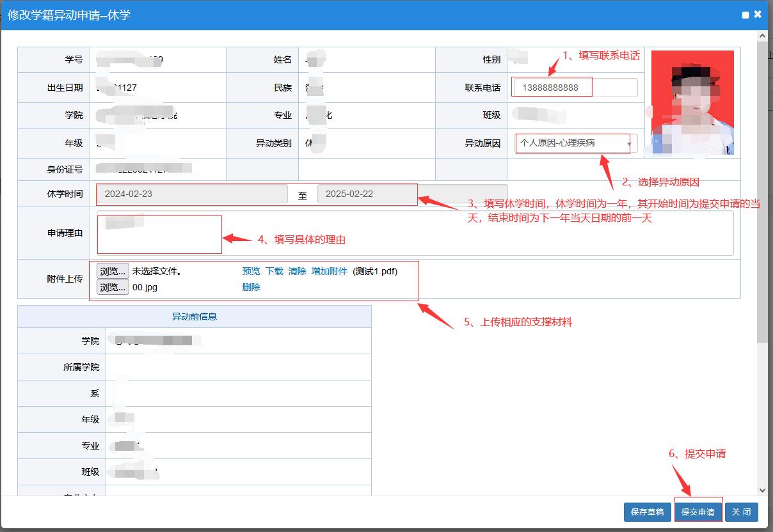
Task: Maximize the 修改学籍异动申请 dialog
Action: [x=745, y=15]
